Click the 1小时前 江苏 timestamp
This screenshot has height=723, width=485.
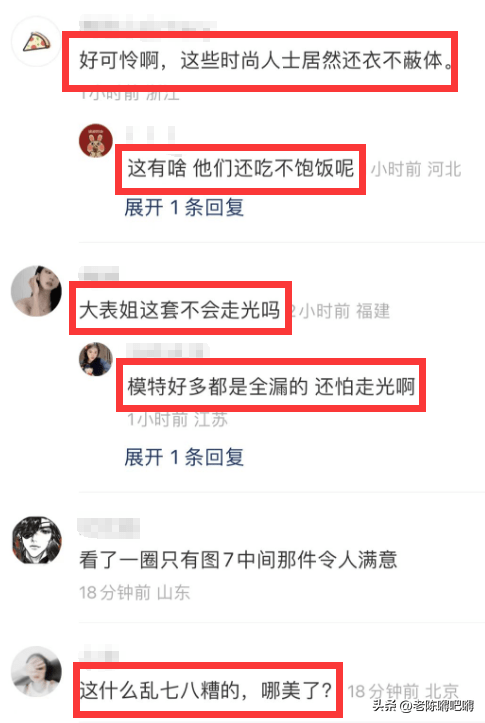pyautogui.click(x=177, y=420)
